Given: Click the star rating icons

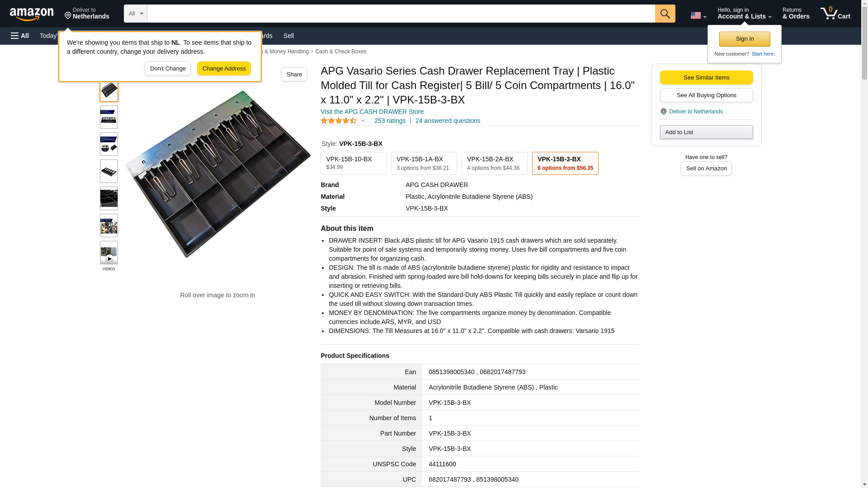Looking at the screenshot, I should [339, 121].
